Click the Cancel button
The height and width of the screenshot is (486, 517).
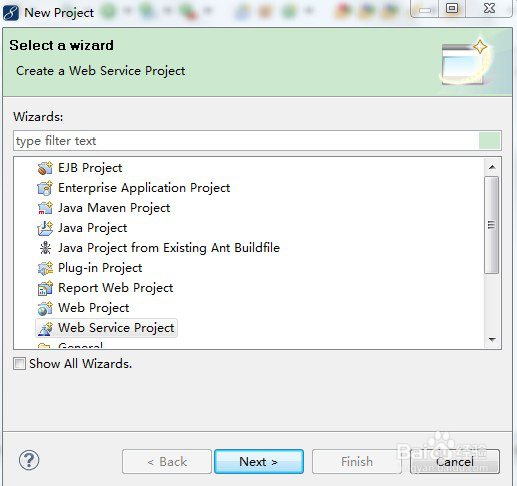pos(455,462)
